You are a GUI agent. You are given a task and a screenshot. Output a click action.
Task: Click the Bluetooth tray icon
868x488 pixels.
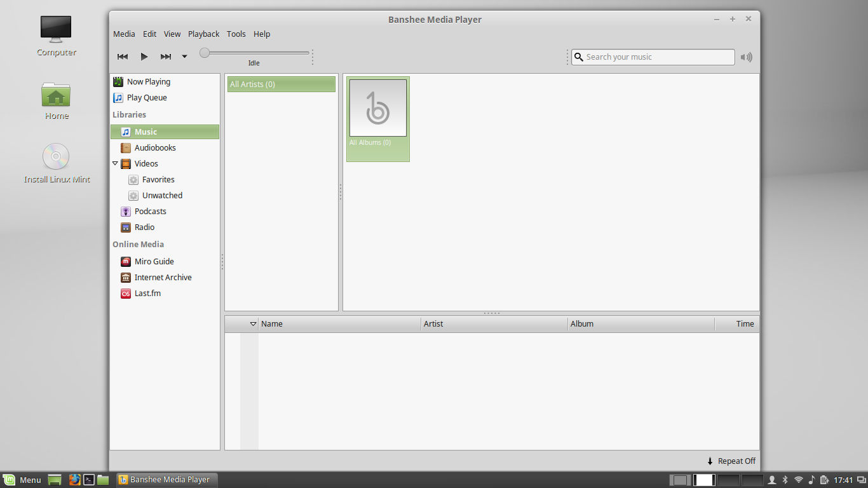(x=785, y=480)
